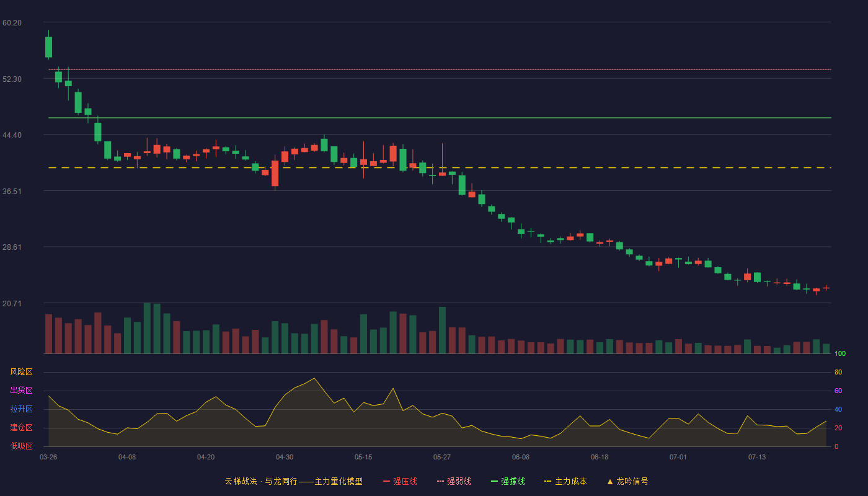
Task: Toggle the 主力成本 legend entry
Action: 565,481
